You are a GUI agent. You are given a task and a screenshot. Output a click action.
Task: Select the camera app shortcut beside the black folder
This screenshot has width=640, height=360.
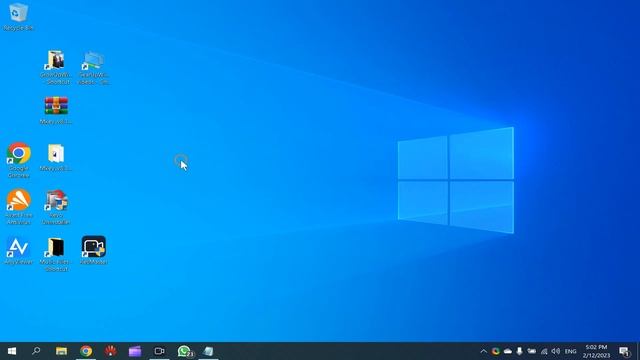click(93, 250)
